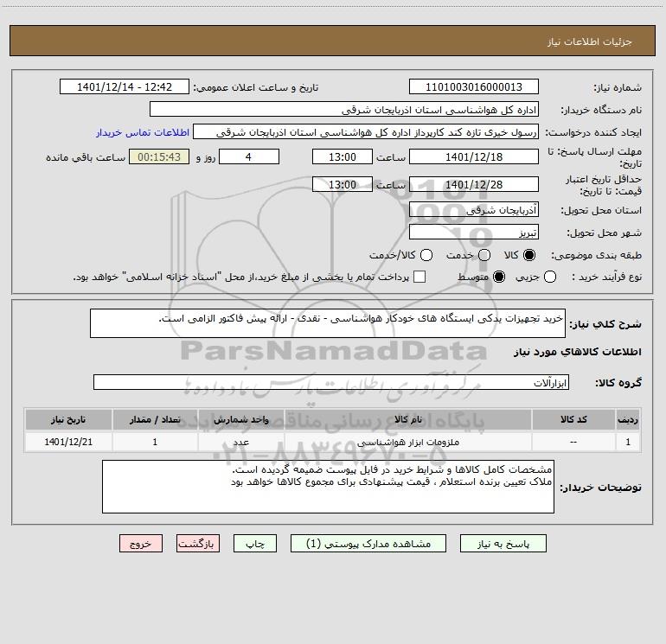Select the کالا/خدمت radio button
The height and width of the screenshot is (644, 666).
pos(426,255)
